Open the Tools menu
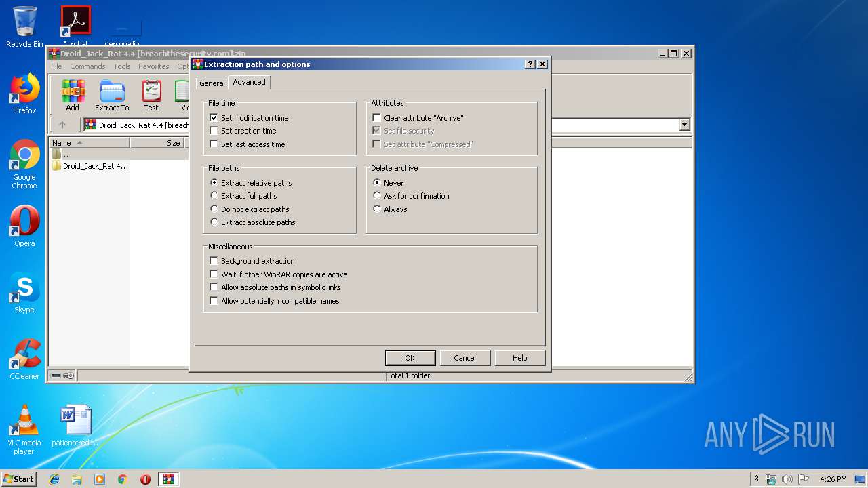The width and height of the screenshot is (868, 488). [x=122, y=66]
